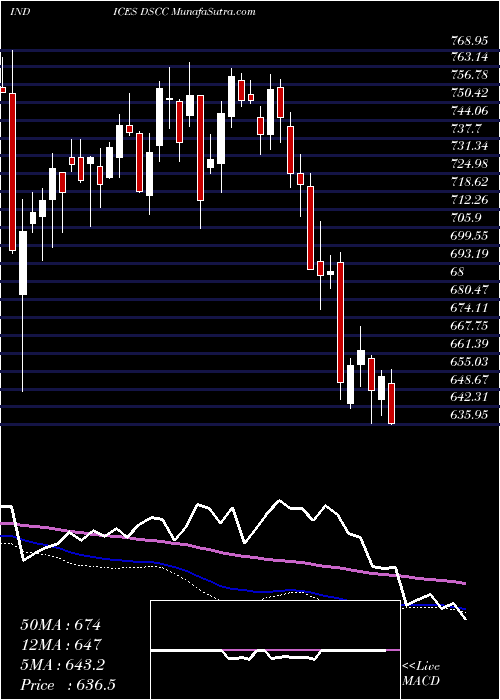The width and height of the screenshot is (500, 700).
Task: Click the Price : 636.5 readout
Action: tap(69, 685)
